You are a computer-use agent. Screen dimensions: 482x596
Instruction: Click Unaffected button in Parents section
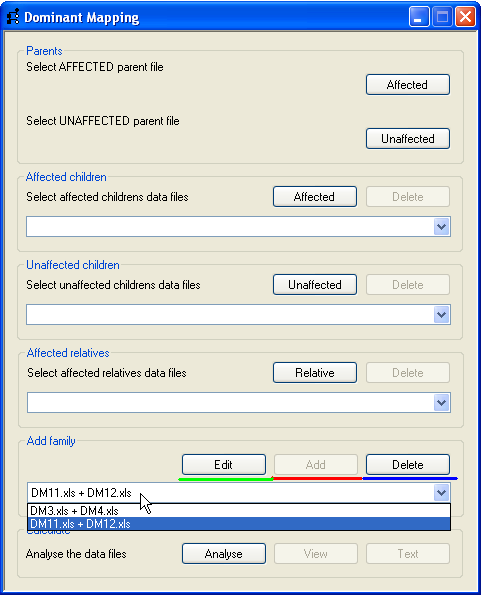point(407,139)
